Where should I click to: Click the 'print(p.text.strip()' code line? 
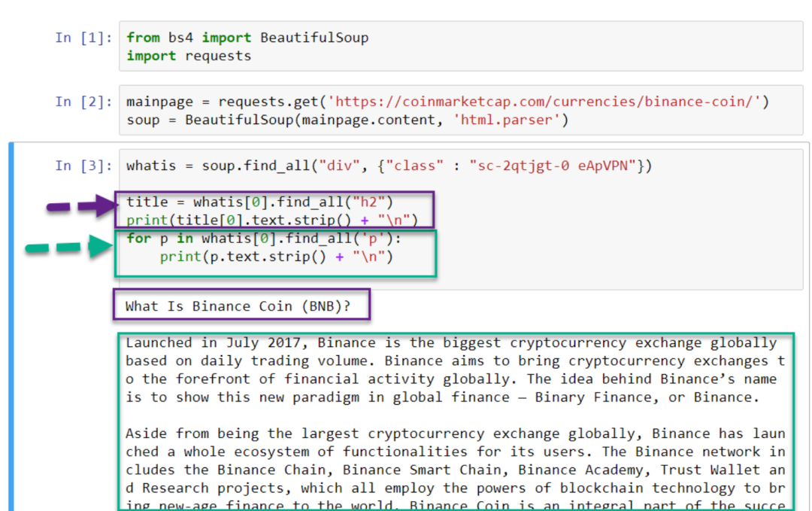[x=276, y=257]
